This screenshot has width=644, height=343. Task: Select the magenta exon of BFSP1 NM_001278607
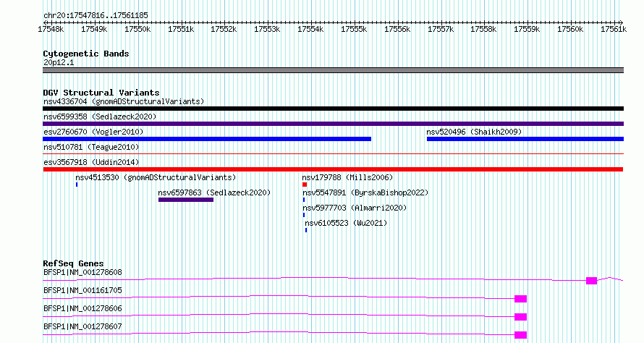(520, 335)
